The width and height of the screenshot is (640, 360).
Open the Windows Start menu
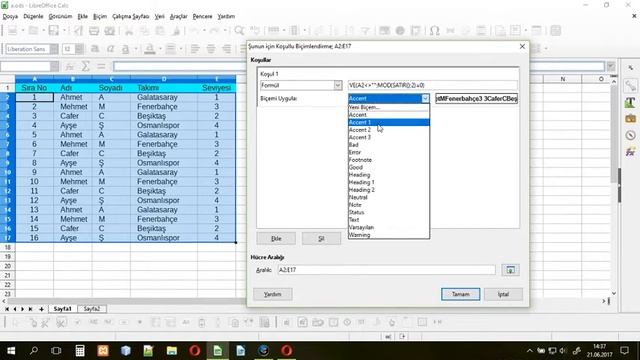(11, 351)
